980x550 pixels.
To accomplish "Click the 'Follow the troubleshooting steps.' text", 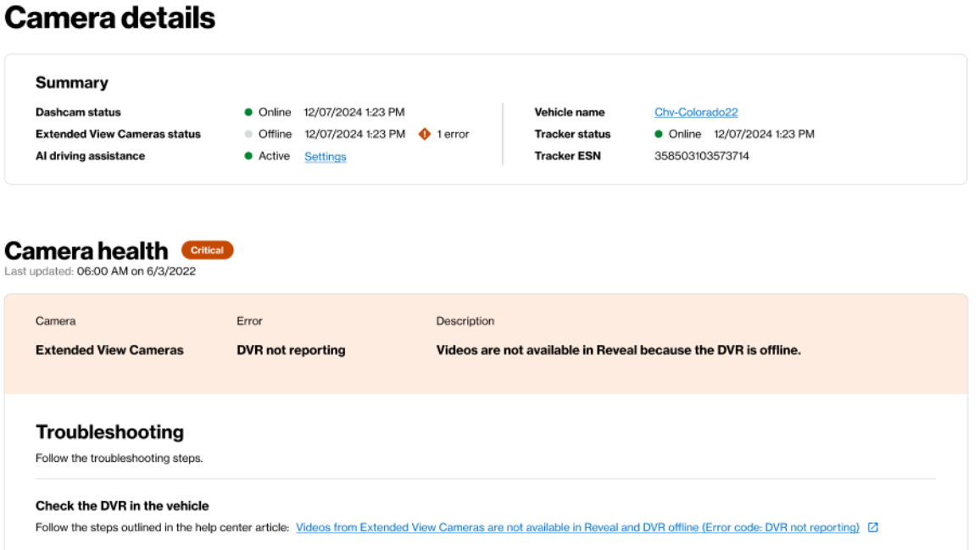I will (120, 458).
